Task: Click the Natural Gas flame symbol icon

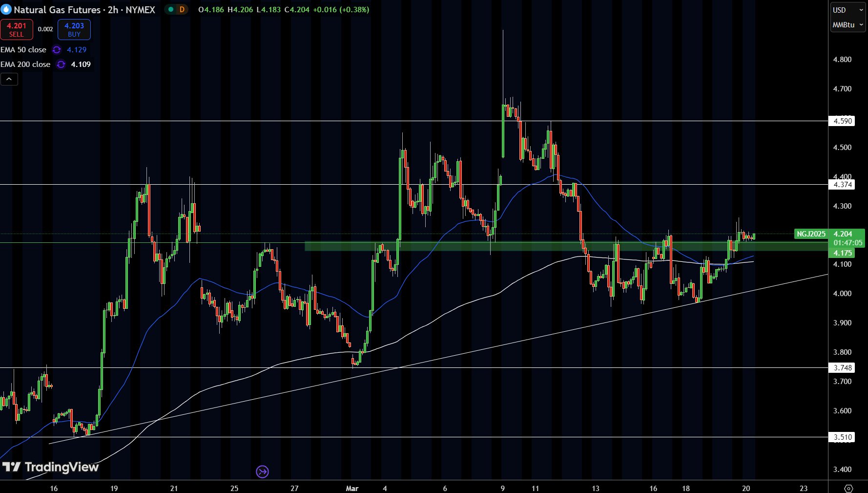Action: tap(6, 9)
